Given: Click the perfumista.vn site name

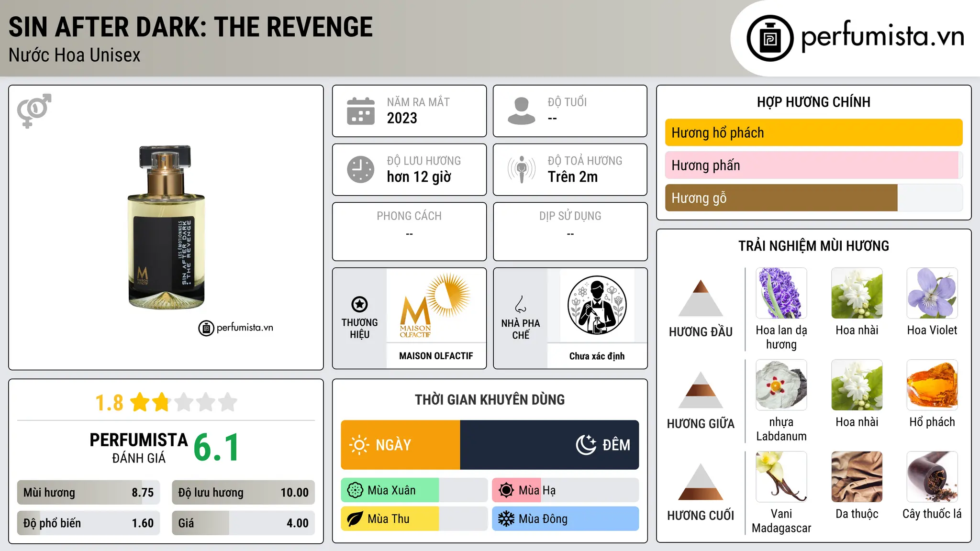Looking at the screenshot, I should (x=883, y=36).
